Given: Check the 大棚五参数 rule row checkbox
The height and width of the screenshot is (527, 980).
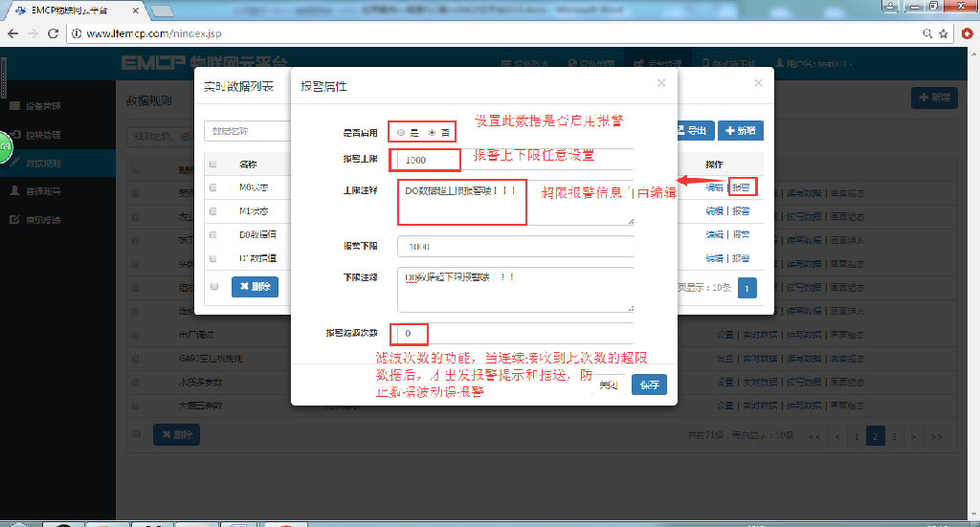Looking at the screenshot, I should coord(136,406).
